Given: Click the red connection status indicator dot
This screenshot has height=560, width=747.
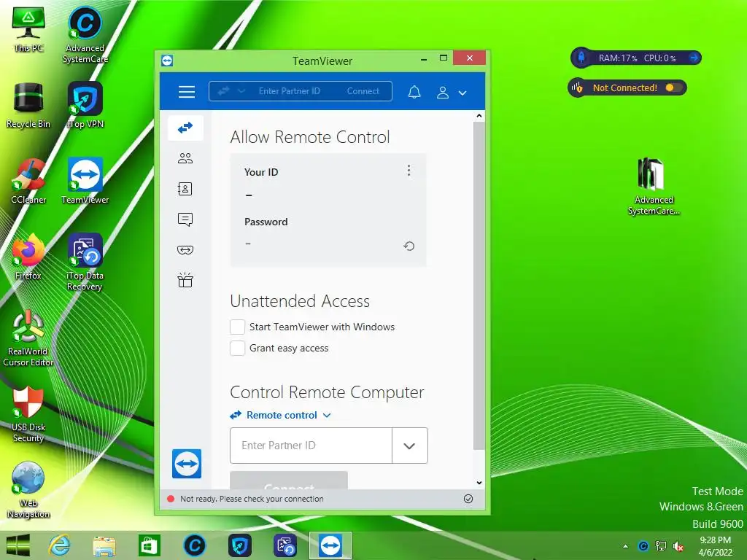Looking at the screenshot, I should 171,499.
